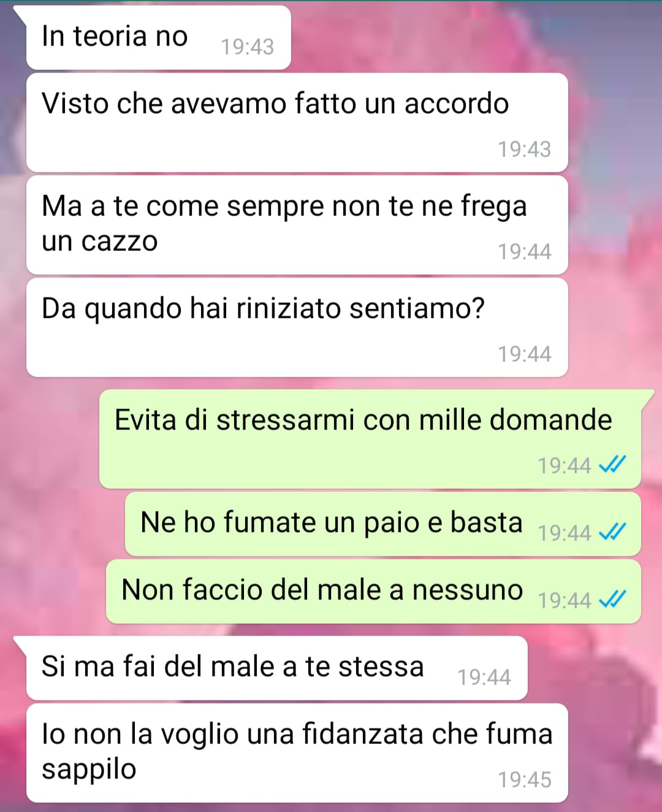Tap the 'Ma a te come sempre' message
Screen dimensions: 662x812
tap(297, 225)
